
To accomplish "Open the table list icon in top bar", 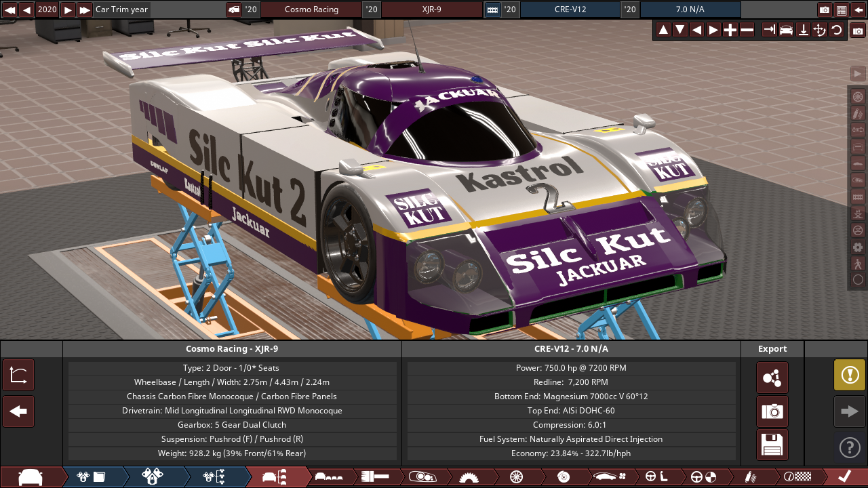I will click(x=842, y=9).
